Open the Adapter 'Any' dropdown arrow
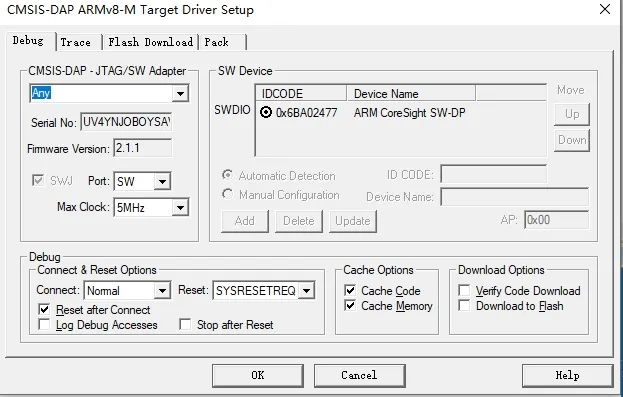This screenshot has width=623, height=397. tap(180, 94)
